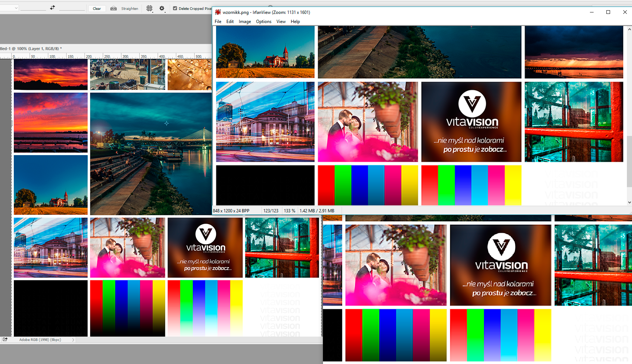
Task: Uncheck Delete Cropped Pixels checkbox
Action: [x=175, y=8]
